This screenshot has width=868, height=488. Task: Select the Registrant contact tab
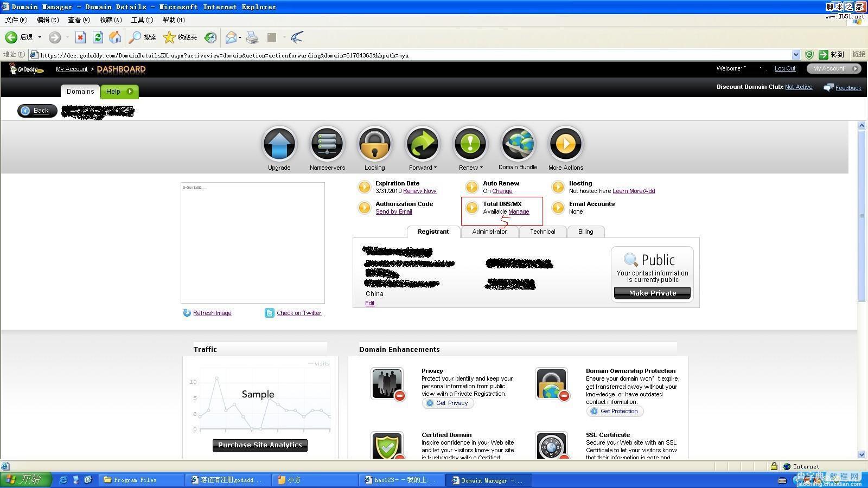(x=433, y=232)
